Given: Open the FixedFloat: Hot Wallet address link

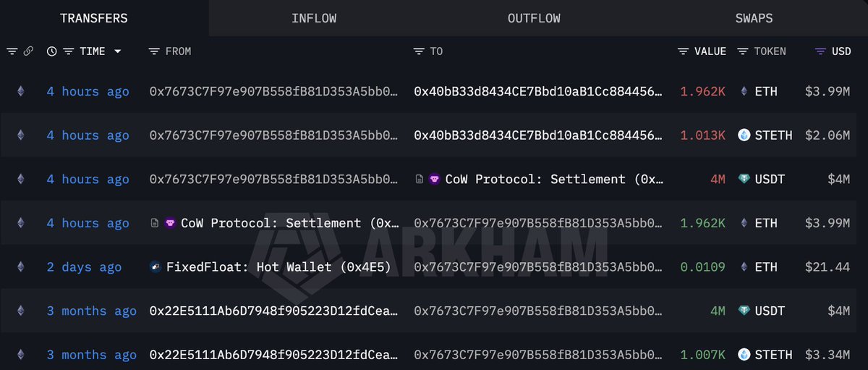Looking at the screenshot, I should 278,267.
